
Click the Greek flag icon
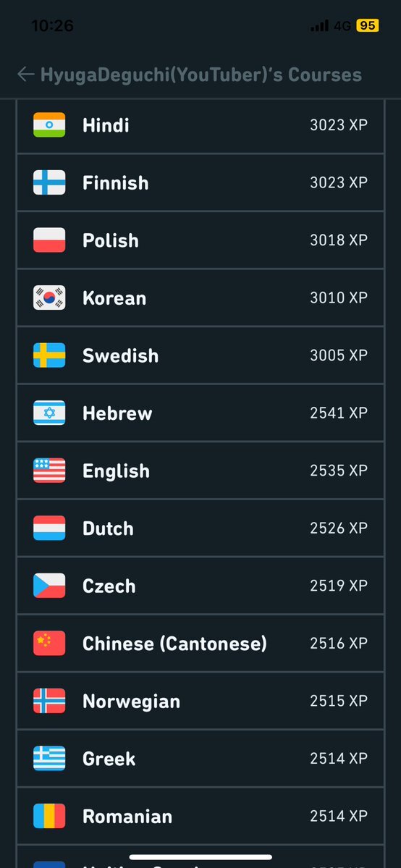(49, 758)
